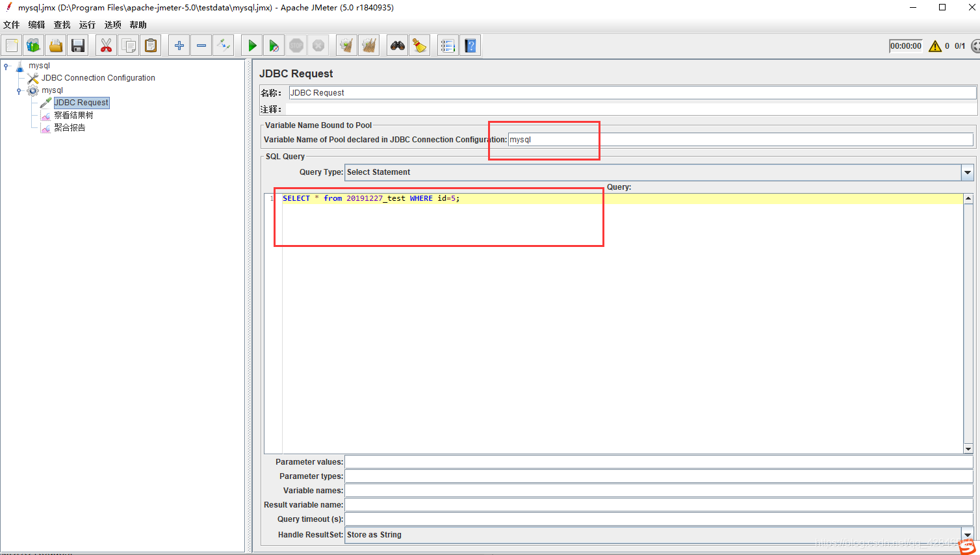Click the Query timeout field

(658, 519)
